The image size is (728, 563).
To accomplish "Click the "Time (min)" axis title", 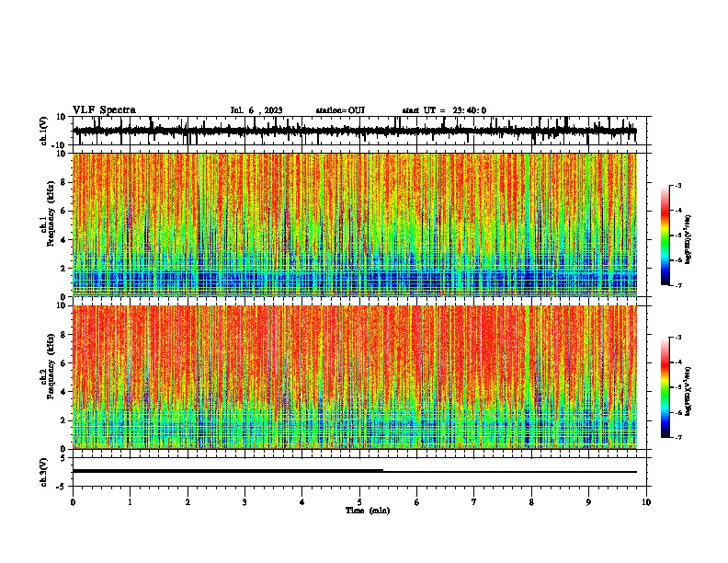I will [x=368, y=511].
